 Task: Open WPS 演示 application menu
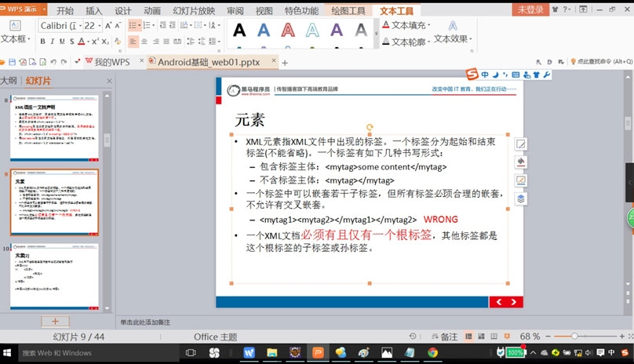pos(24,9)
